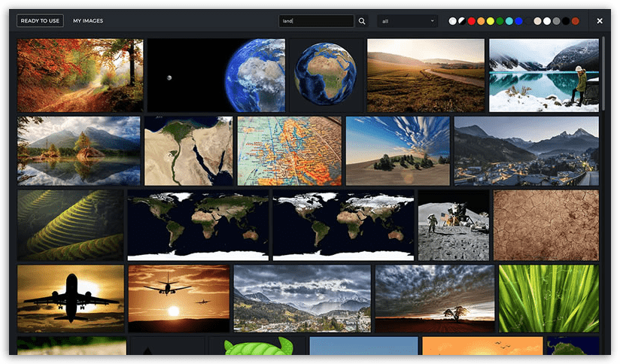Pick the green color filter
The width and height of the screenshot is (620, 364).
pyautogui.click(x=500, y=21)
